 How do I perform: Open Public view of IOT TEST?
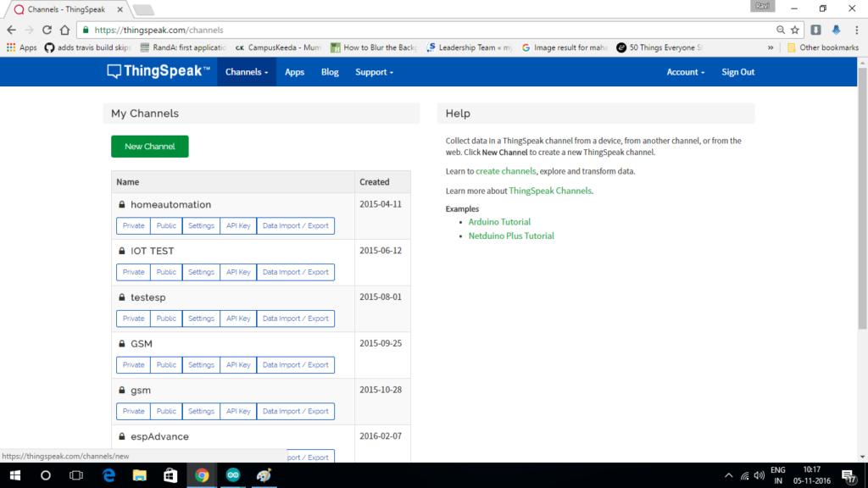click(166, 272)
